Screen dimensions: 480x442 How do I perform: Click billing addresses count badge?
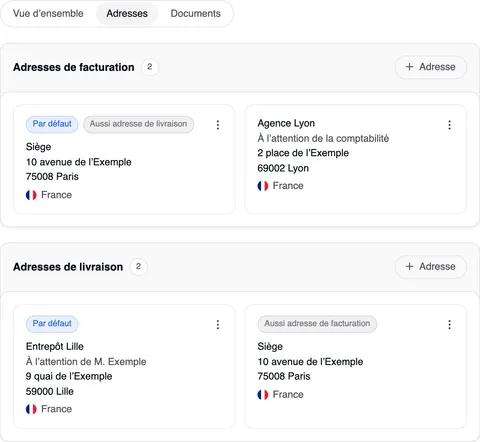(x=150, y=67)
